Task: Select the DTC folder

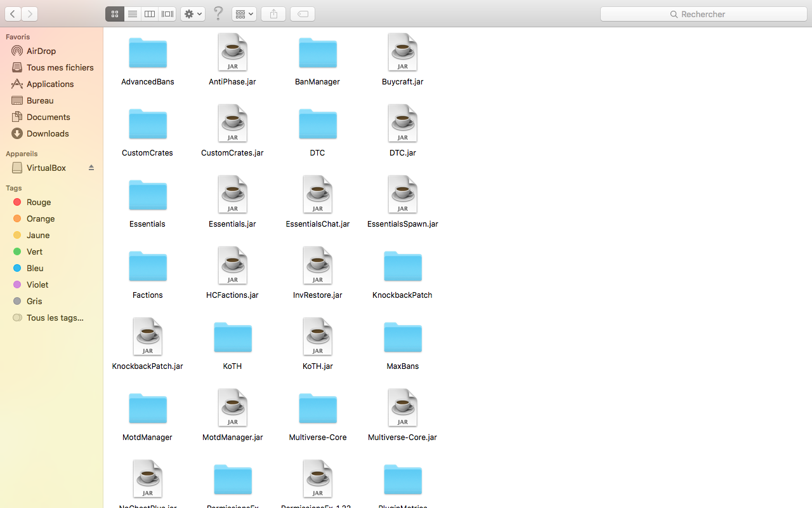Action: 318,131
